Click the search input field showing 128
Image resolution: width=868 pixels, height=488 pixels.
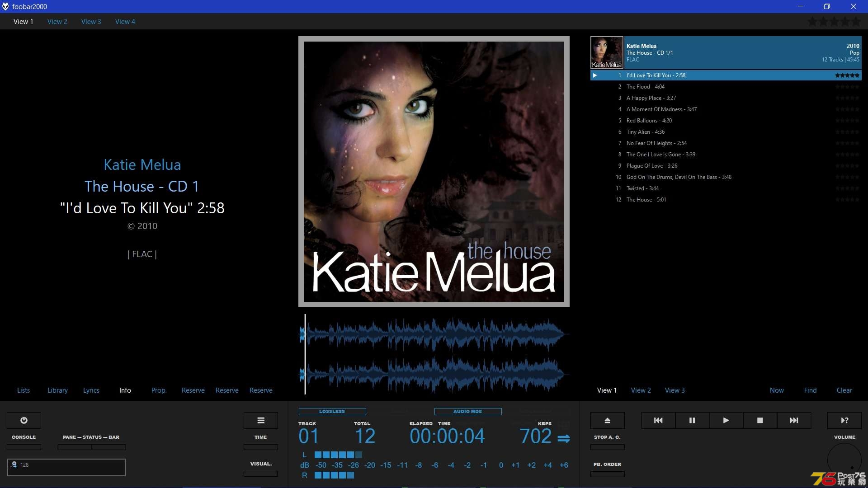(x=66, y=467)
